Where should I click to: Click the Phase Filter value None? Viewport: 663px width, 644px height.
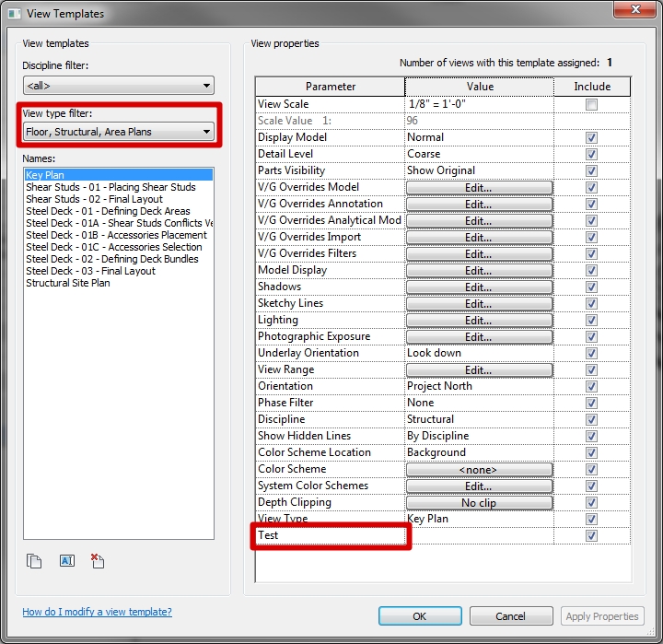click(479, 403)
